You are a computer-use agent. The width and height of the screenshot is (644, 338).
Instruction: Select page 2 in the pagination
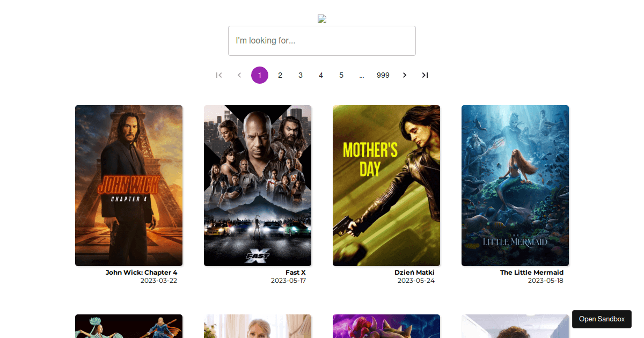point(280,75)
